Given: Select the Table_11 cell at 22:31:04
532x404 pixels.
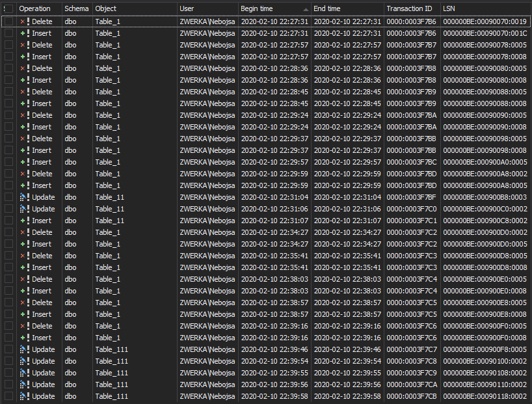Looking at the screenshot, I should click(x=135, y=197).
